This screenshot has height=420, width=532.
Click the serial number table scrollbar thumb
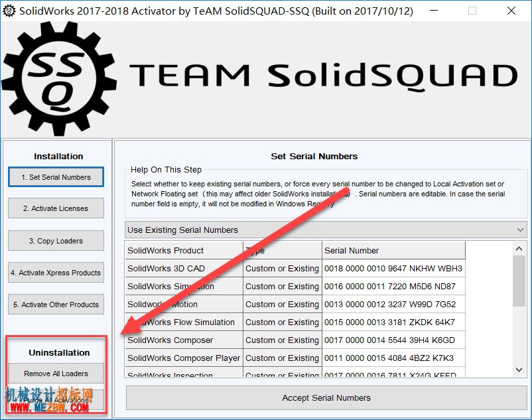click(519, 281)
